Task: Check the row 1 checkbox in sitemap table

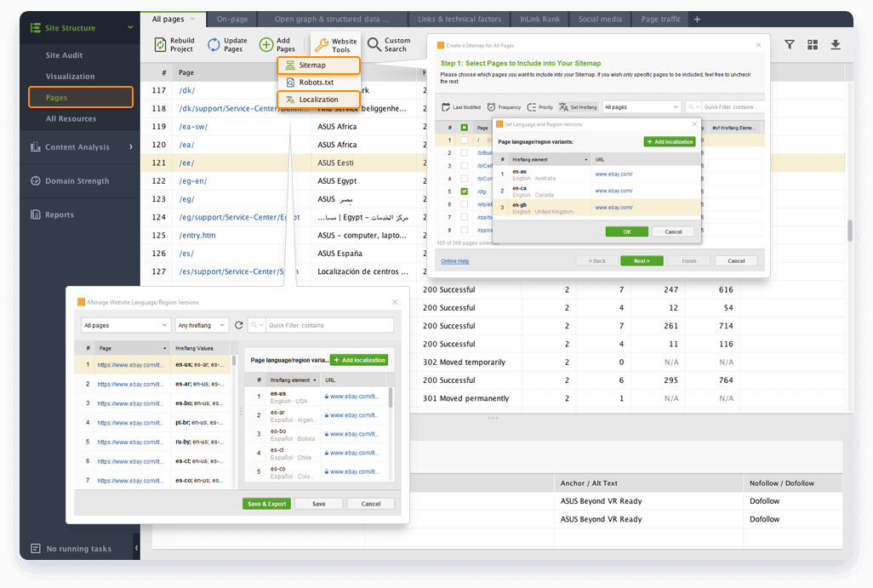Action: (465, 140)
